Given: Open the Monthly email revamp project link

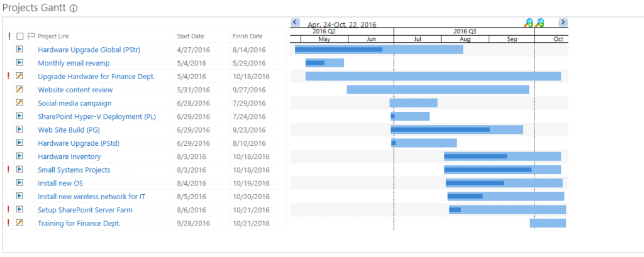Looking at the screenshot, I should pyautogui.click(x=74, y=63).
